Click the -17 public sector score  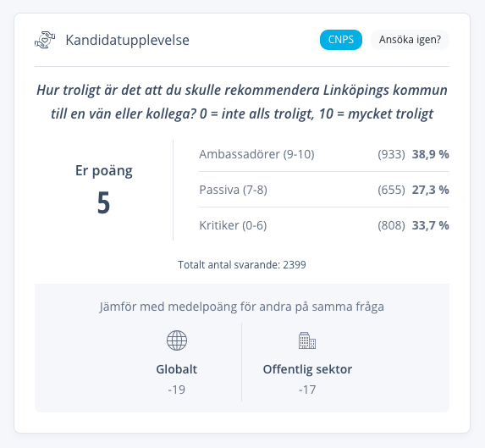pyautogui.click(x=307, y=390)
